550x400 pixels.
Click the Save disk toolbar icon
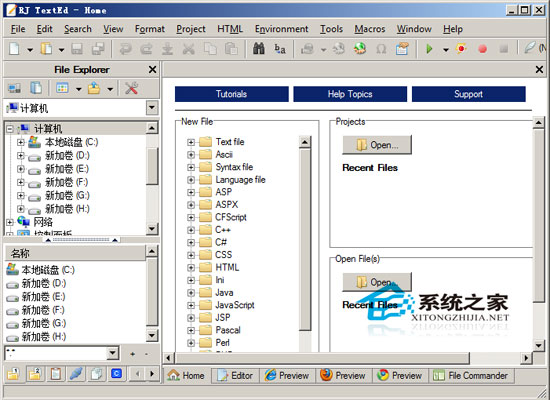(x=77, y=49)
